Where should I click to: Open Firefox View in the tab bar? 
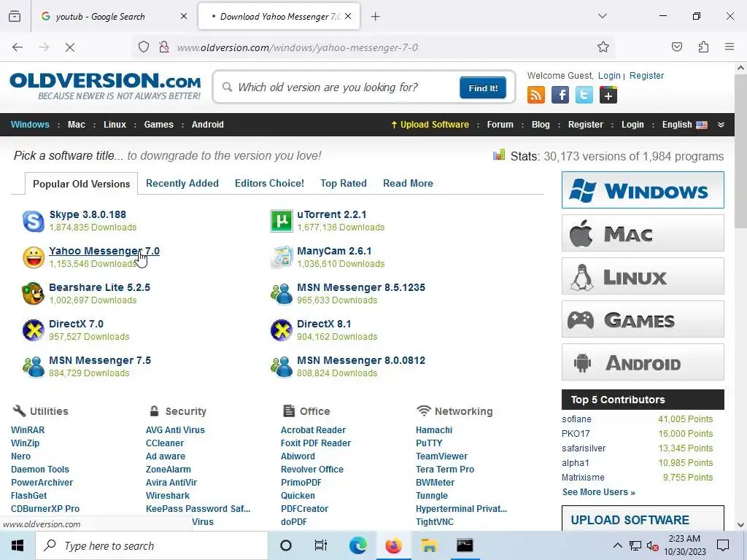point(15,16)
